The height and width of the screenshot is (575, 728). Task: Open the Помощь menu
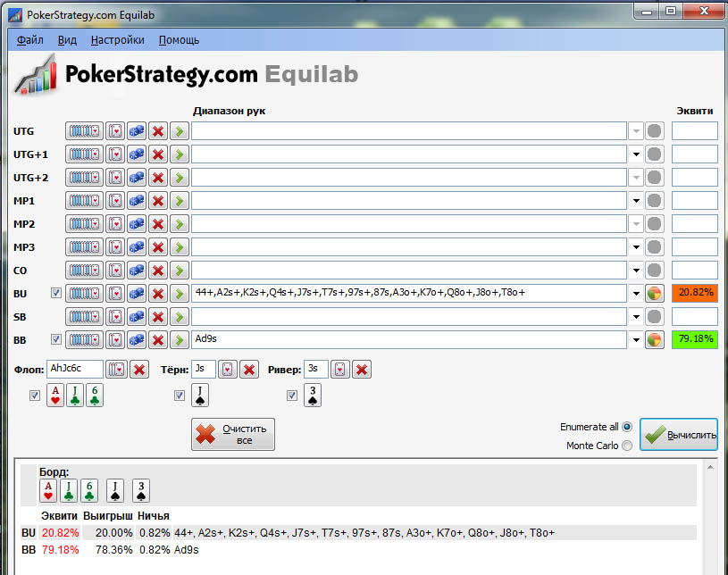pos(179,40)
